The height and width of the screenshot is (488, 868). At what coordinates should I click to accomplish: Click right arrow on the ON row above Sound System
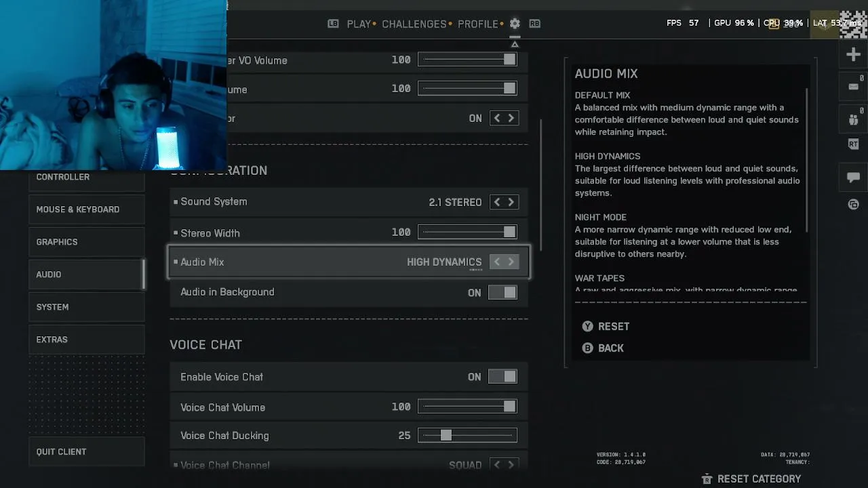click(511, 118)
